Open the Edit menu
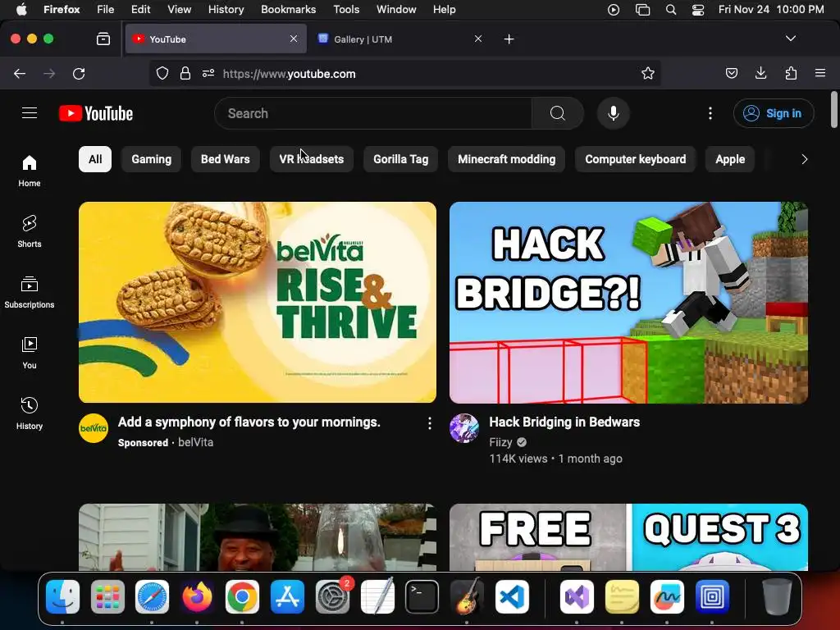Image resolution: width=840 pixels, height=630 pixels. [141, 9]
